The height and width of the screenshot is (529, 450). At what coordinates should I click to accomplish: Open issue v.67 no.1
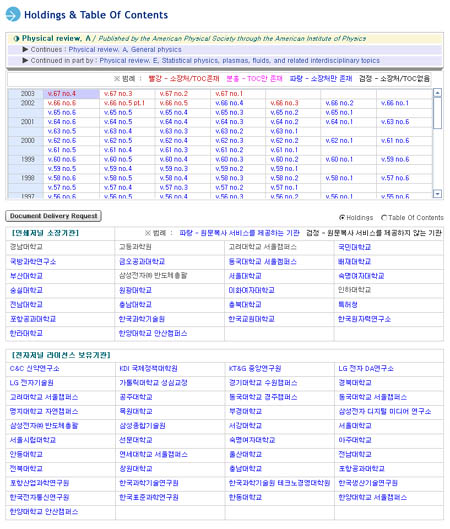tap(229, 93)
